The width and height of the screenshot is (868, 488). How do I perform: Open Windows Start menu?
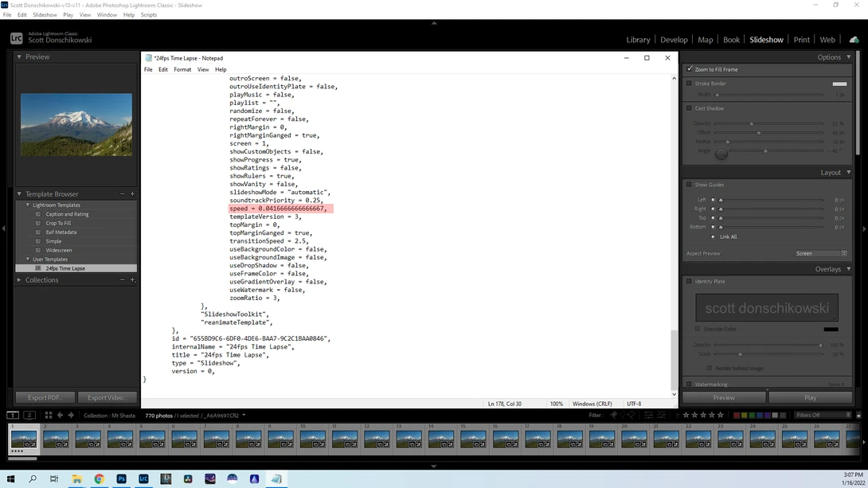tap(10, 478)
